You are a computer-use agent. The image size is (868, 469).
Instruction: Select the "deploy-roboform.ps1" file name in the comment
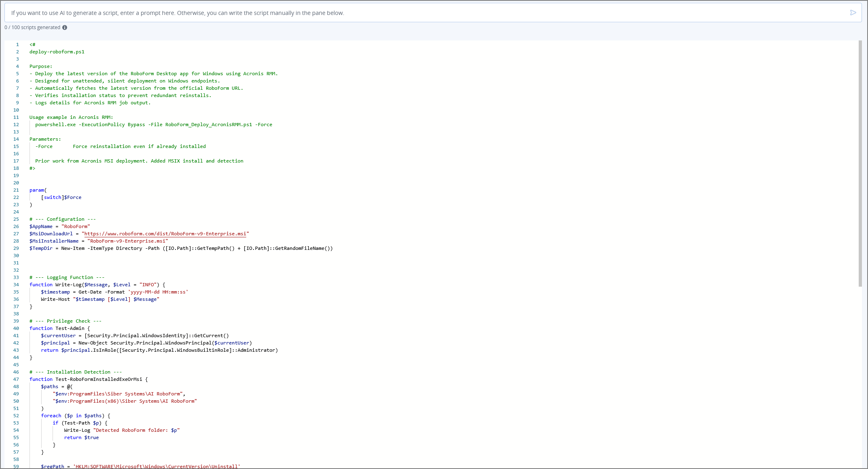(57, 52)
